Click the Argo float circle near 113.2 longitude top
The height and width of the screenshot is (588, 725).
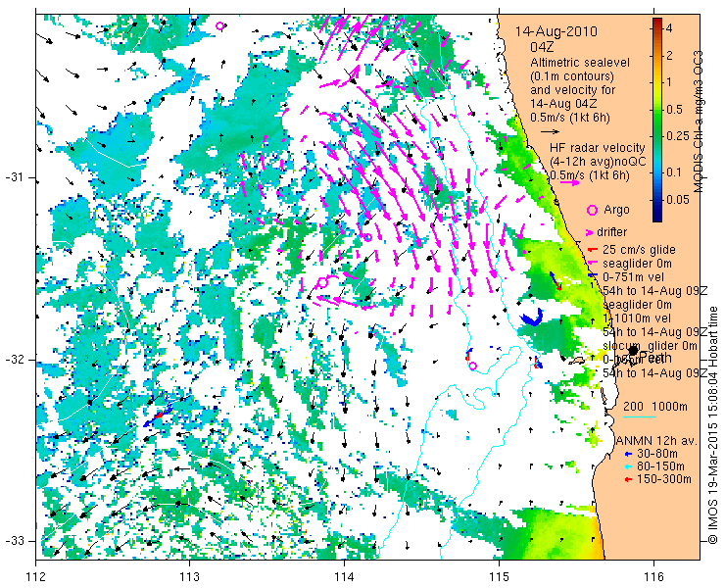pos(220,25)
